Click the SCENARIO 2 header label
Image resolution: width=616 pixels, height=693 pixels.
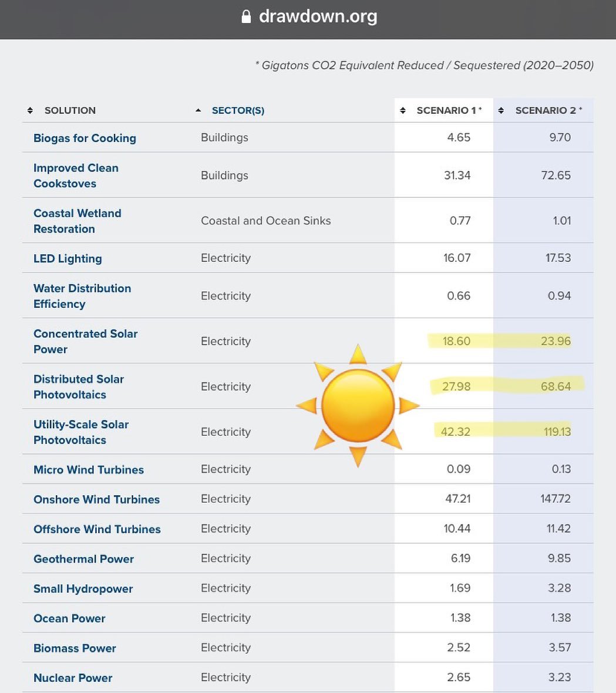point(546,110)
